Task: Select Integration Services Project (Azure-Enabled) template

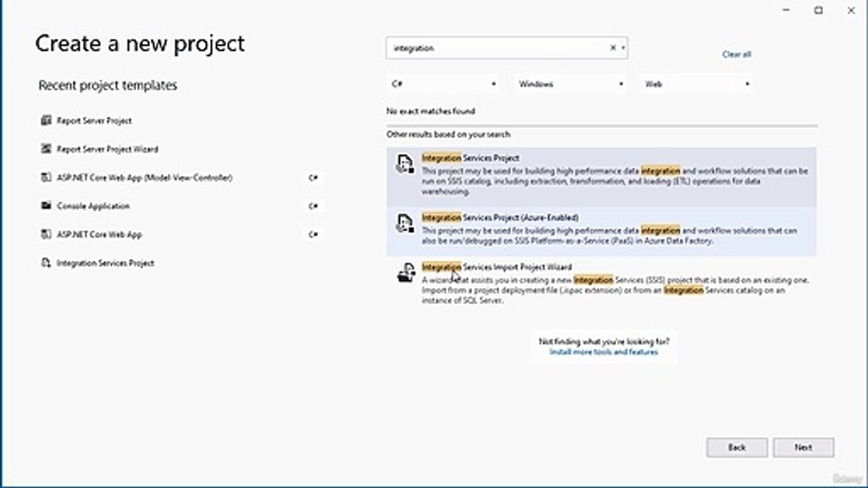Action: [601, 231]
